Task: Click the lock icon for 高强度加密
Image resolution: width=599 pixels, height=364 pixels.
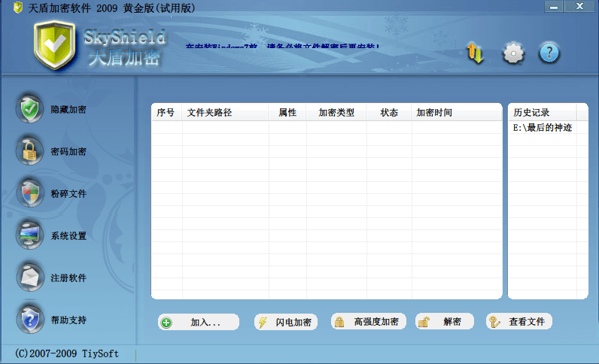Action: pos(339,323)
